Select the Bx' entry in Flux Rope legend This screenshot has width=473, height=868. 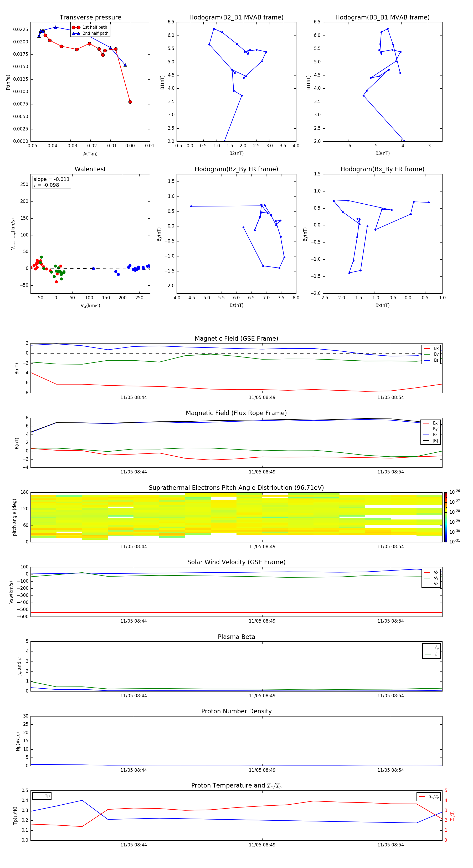431,423
